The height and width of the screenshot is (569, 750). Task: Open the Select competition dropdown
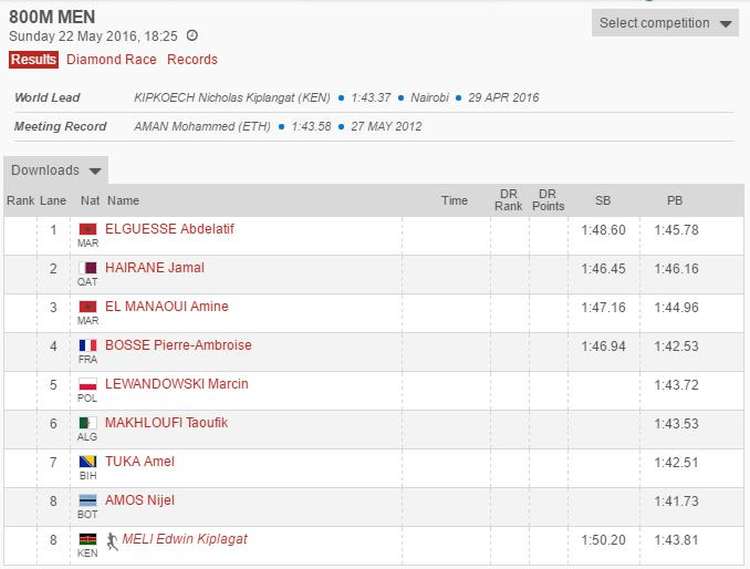click(665, 23)
